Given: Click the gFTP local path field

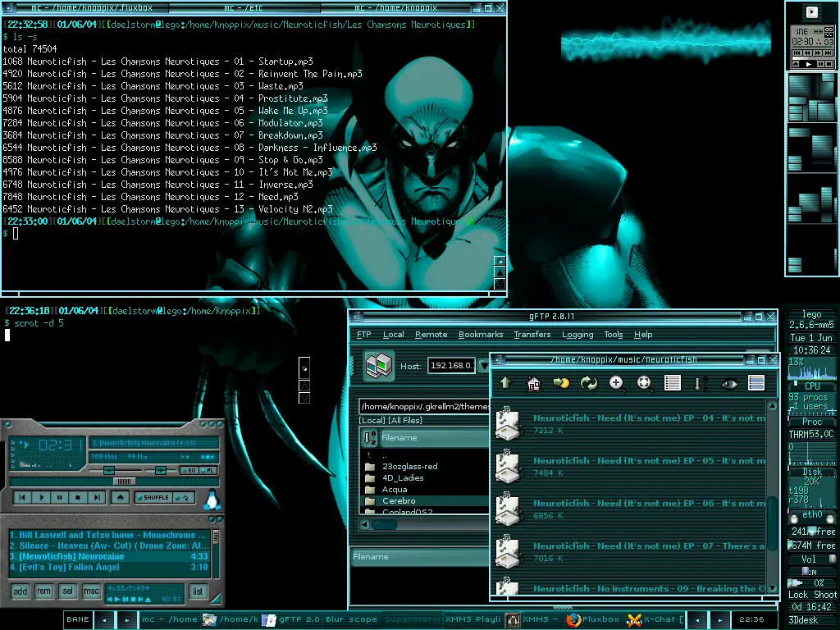Looking at the screenshot, I should 424,406.
